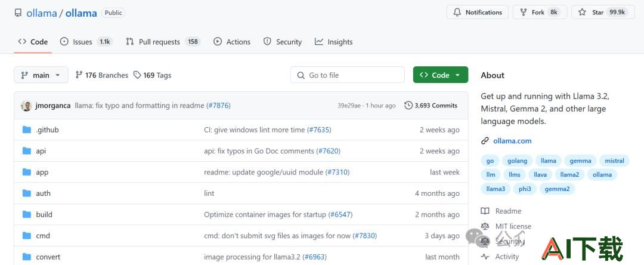The height and width of the screenshot is (265, 644).
Task: Select the phi3 topic tag
Action: point(525,189)
